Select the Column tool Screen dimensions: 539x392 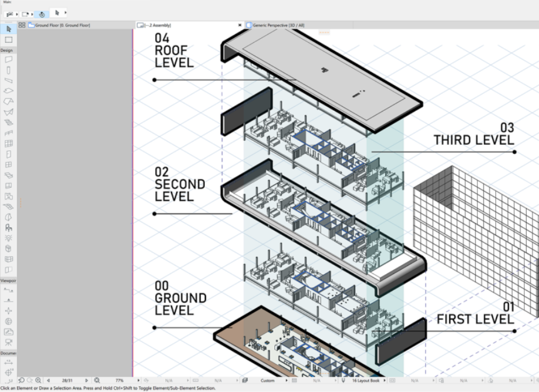click(9, 70)
